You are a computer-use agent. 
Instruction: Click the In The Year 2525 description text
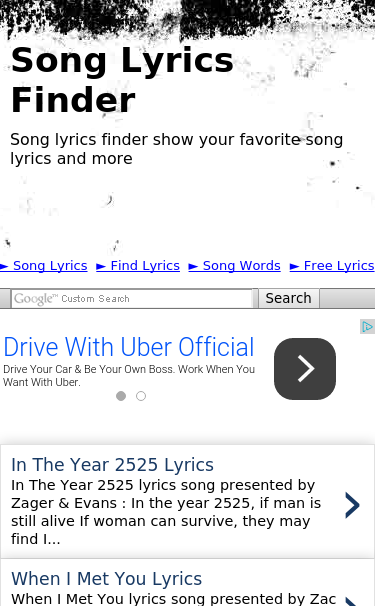pyautogui.click(x=166, y=512)
